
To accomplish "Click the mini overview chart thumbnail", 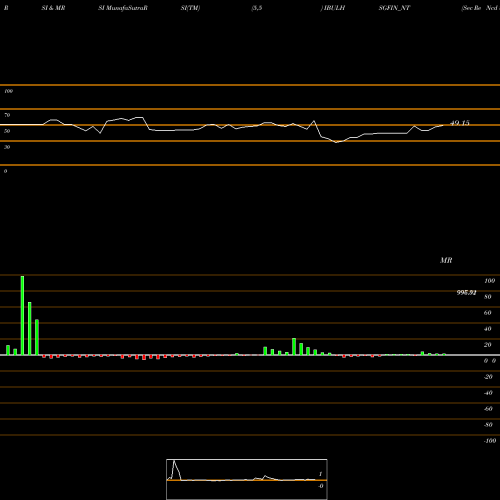I will click(247, 479).
